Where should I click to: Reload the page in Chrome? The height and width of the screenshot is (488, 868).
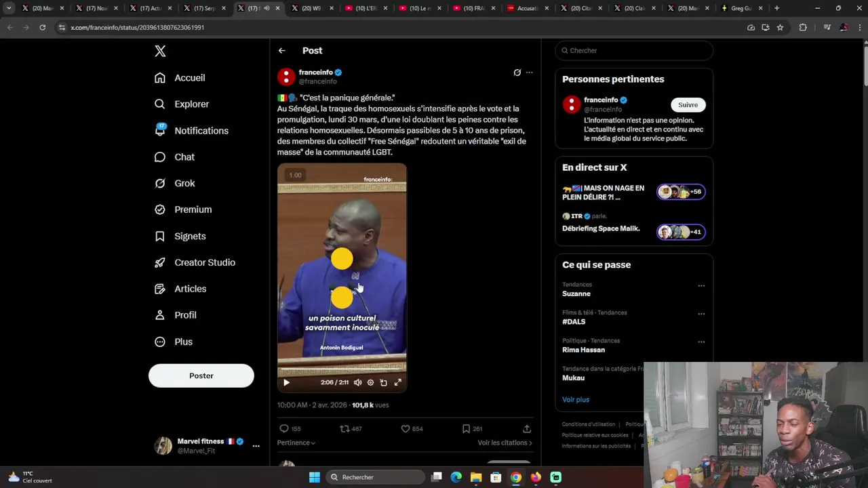point(42,27)
